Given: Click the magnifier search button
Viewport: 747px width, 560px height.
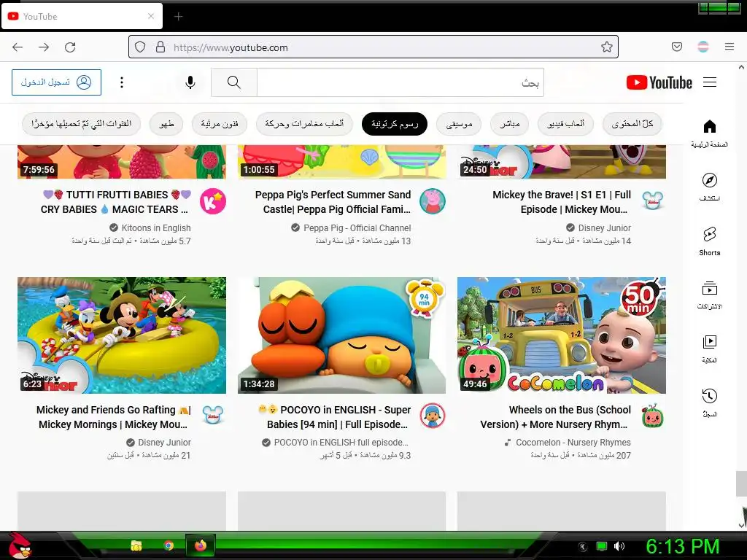Looking at the screenshot, I should [x=234, y=82].
